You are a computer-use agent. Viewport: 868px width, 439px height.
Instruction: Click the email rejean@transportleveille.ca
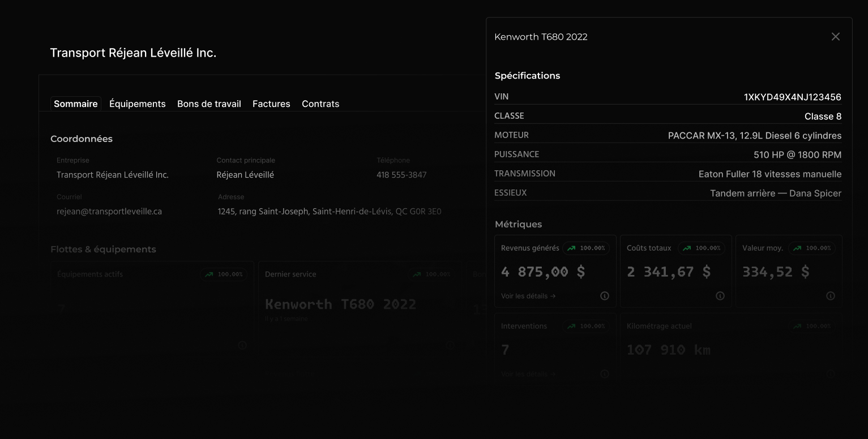coord(109,212)
